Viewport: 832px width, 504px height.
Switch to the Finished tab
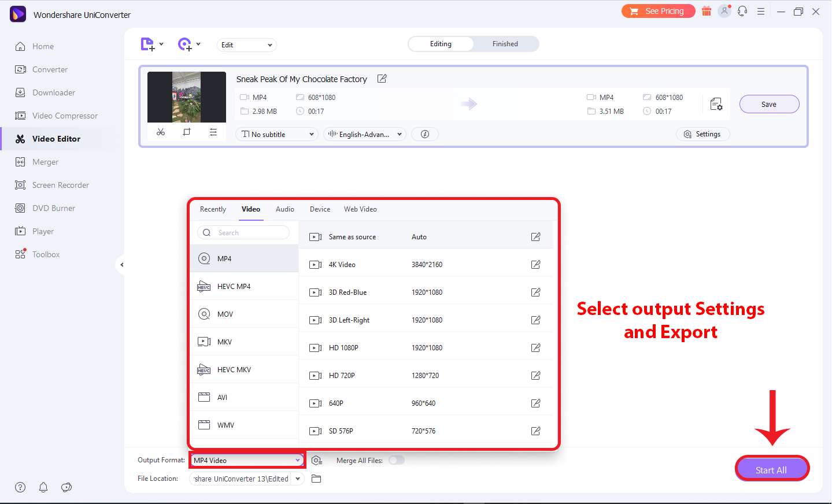505,44
